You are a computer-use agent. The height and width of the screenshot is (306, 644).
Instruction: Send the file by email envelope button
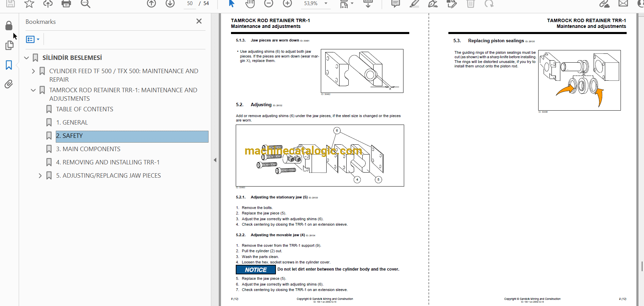[623, 4]
